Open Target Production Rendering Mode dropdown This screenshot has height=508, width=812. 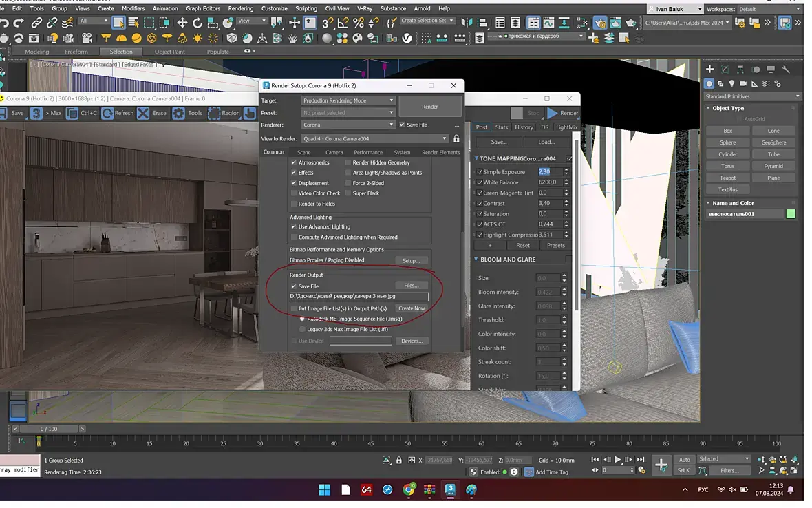[x=348, y=100]
